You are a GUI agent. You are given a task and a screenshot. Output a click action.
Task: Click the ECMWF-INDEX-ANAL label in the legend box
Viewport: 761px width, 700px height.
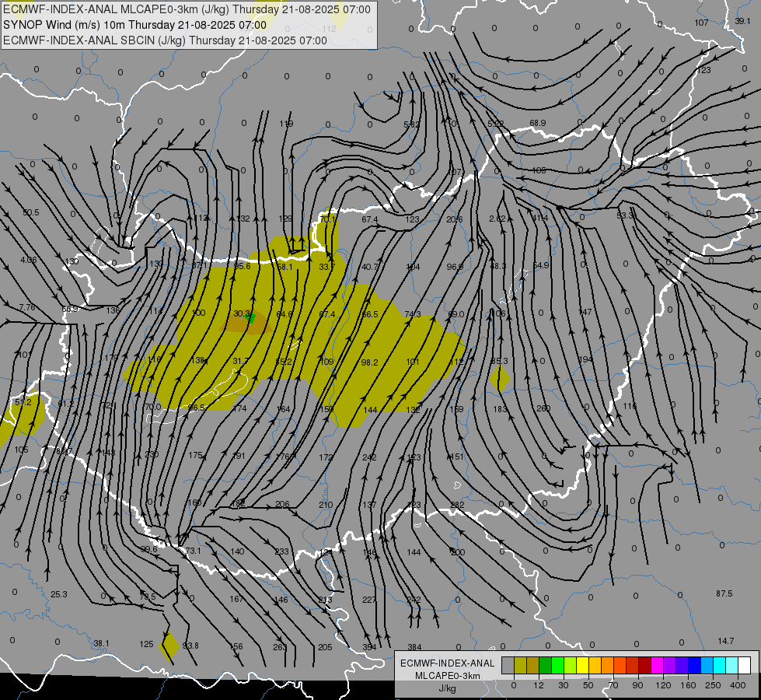(448, 663)
